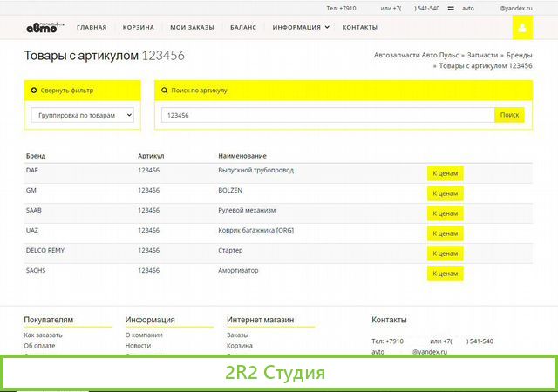Select the Баланс menu item
This screenshot has height=392, width=558.
pyautogui.click(x=243, y=27)
